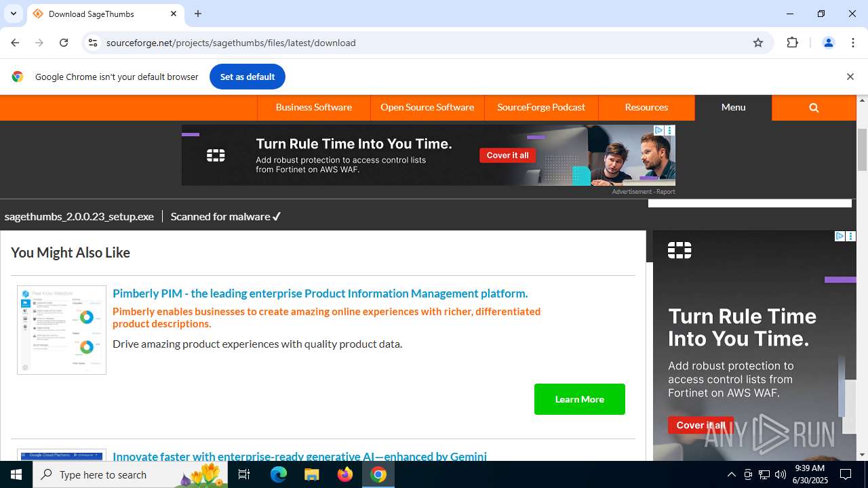Click the Fortinet logo in sidebar ad

coord(679,251)
